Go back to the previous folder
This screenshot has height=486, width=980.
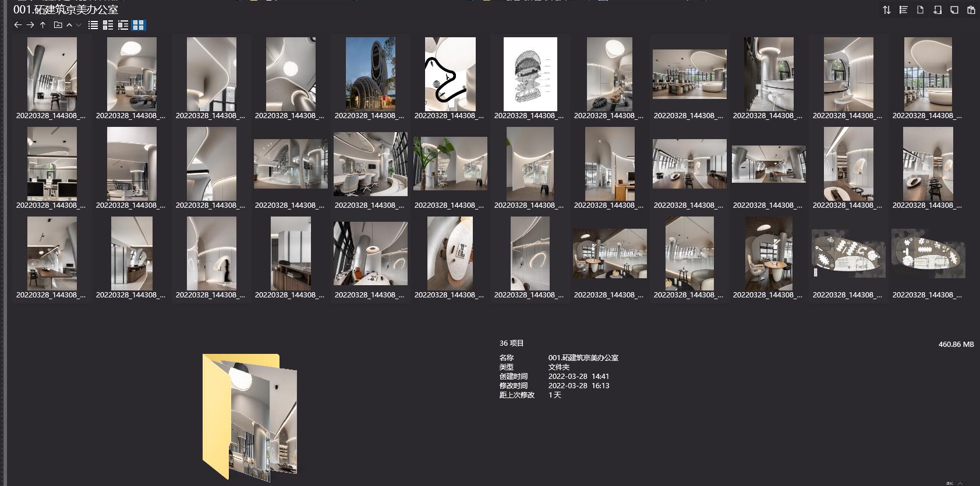coord(17,25)
